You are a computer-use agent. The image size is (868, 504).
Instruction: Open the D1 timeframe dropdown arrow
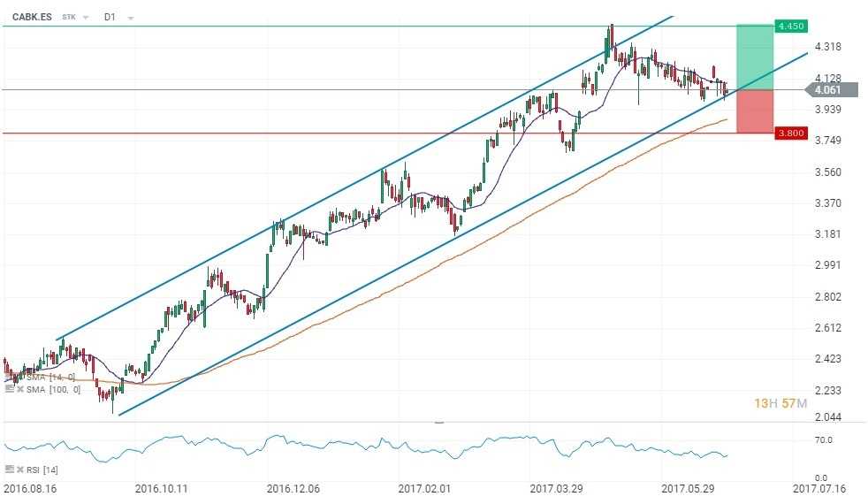130,17
